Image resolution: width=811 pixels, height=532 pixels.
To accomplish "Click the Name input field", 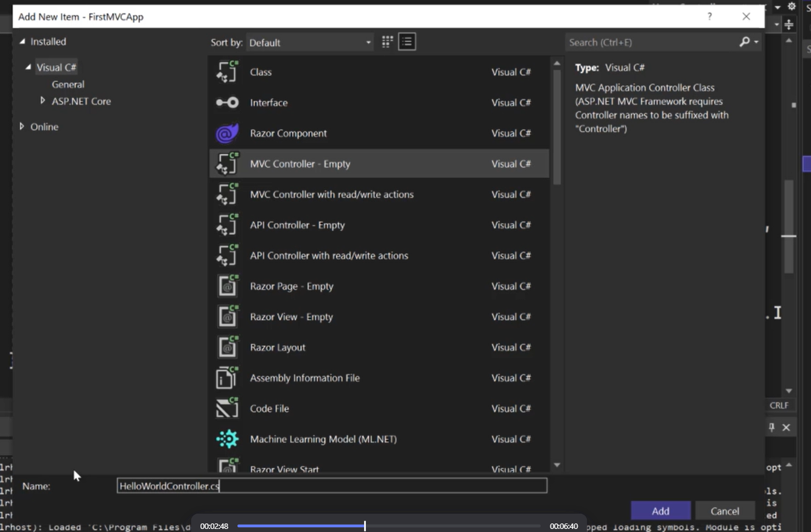I will (x=332, y=486).
